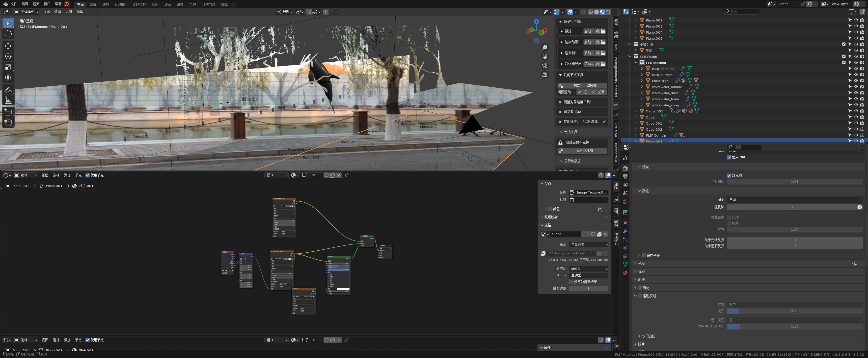Open Material properties sphere icon
This screenshot has height=358, width=868.
pos(626,273)
